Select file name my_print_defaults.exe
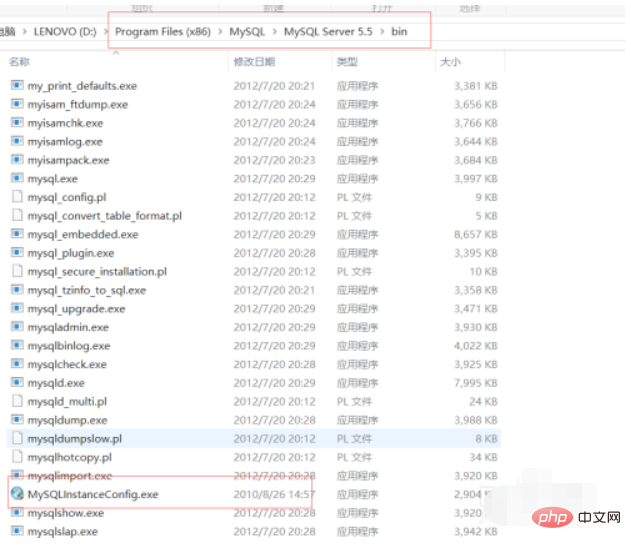Viewport: 631px width, 550px height. pos(82,86)
